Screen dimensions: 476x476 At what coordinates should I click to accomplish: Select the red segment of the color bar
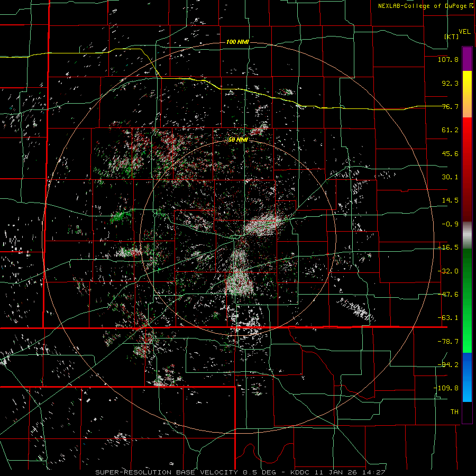pyautogui.click(x=467, y=169)
